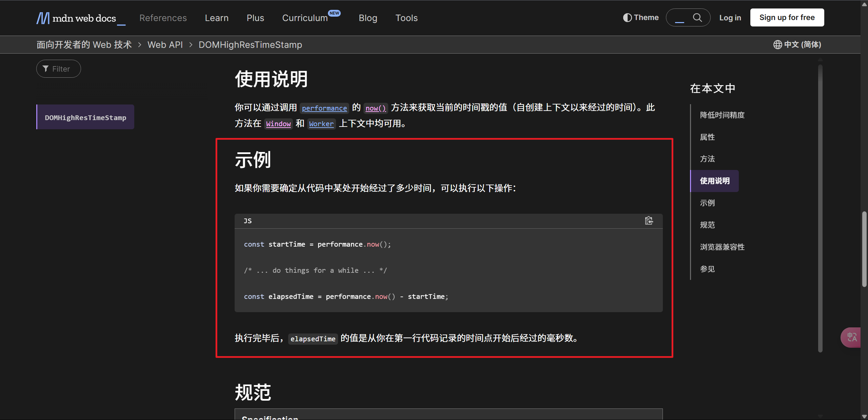This screenshot has width=868, height=420.
Task: Follow the performance link in text
Action: pyautogui.click(x=324, y=108)
